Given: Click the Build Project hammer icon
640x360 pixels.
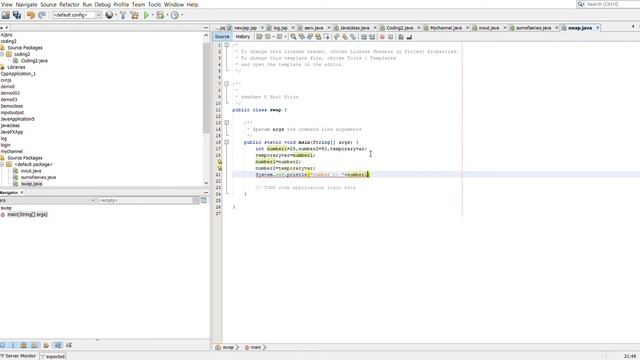Looking at the screenshot, I should [123, 15].
